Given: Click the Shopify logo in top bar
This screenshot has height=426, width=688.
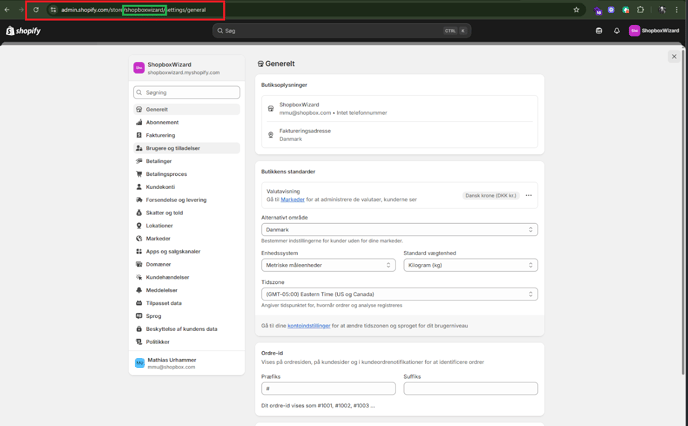Looking at the screenshot, I should click(x=24, y=31).
